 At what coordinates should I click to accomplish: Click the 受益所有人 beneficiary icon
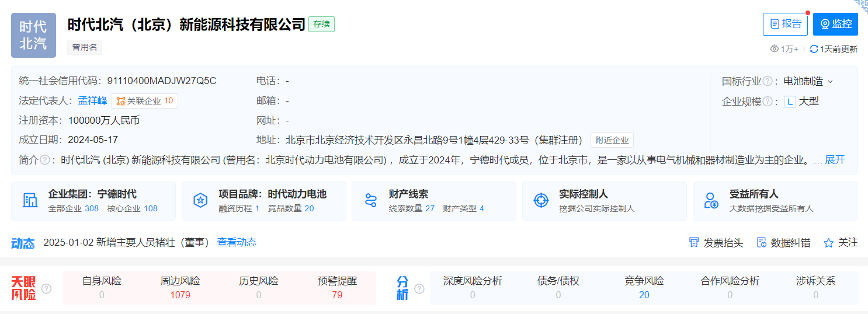pyautogui.click(x=711, y=201)
